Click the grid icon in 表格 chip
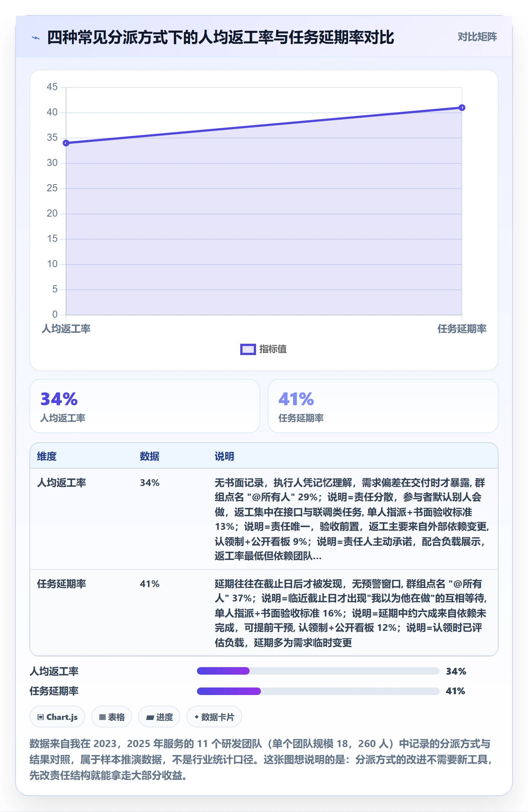 [102, 717]
